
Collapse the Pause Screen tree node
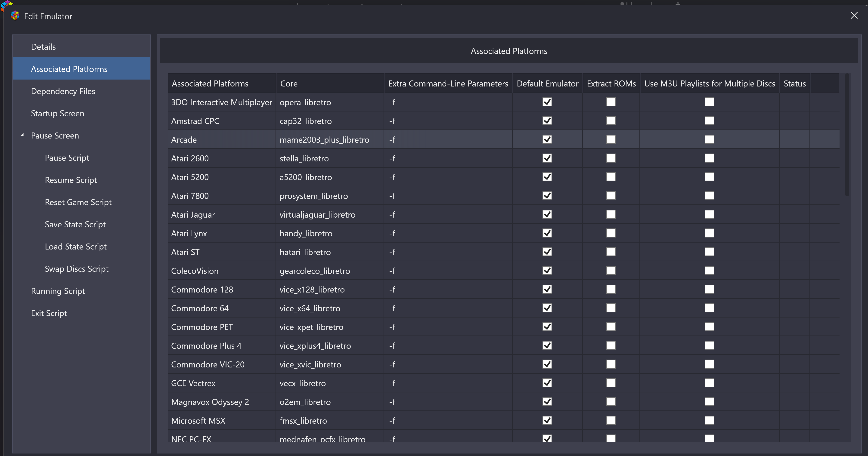pos(22,135)
